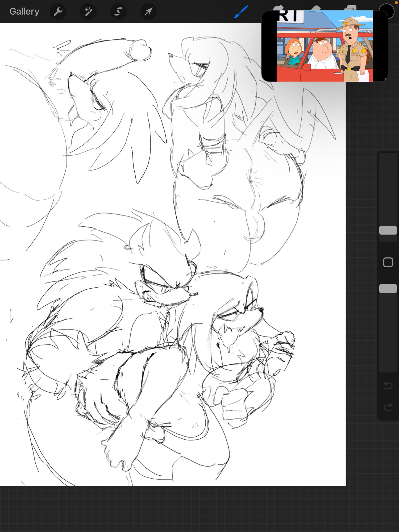Viewport: 399px width, 532px height.
Task: Activate the Transform arrow tool
Action: 148,11
